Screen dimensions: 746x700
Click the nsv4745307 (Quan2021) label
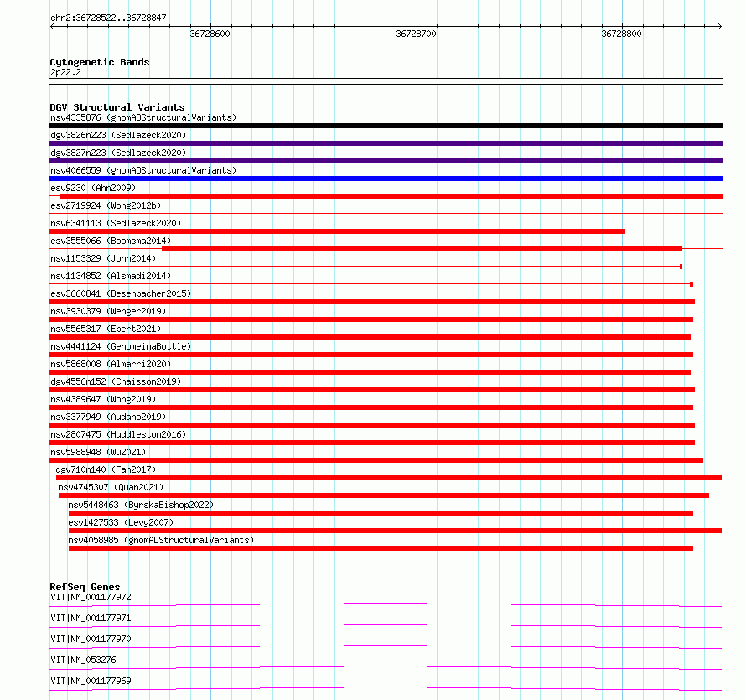coord(111,487)
